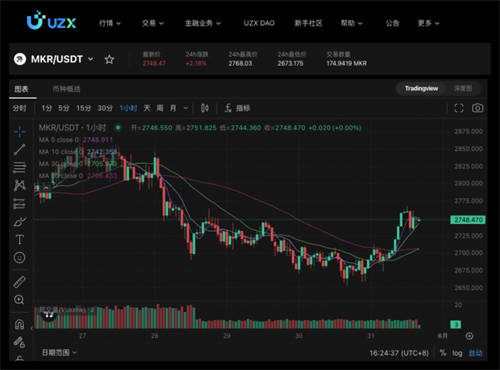The image size is (500, 370).
Task: Select the brush drawing tool
Action: click(x=20, y=222)
